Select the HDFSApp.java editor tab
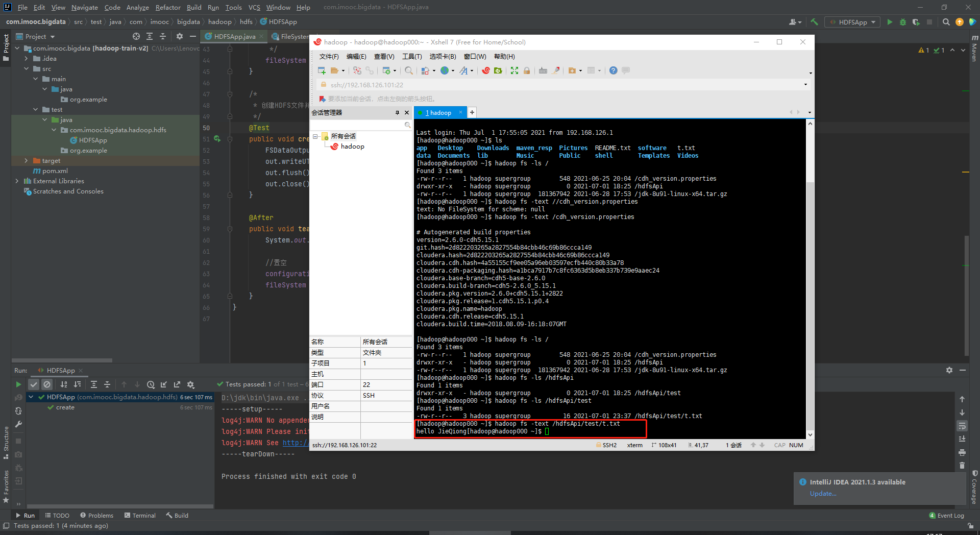The image size is (980, 535). click(234, 36)
